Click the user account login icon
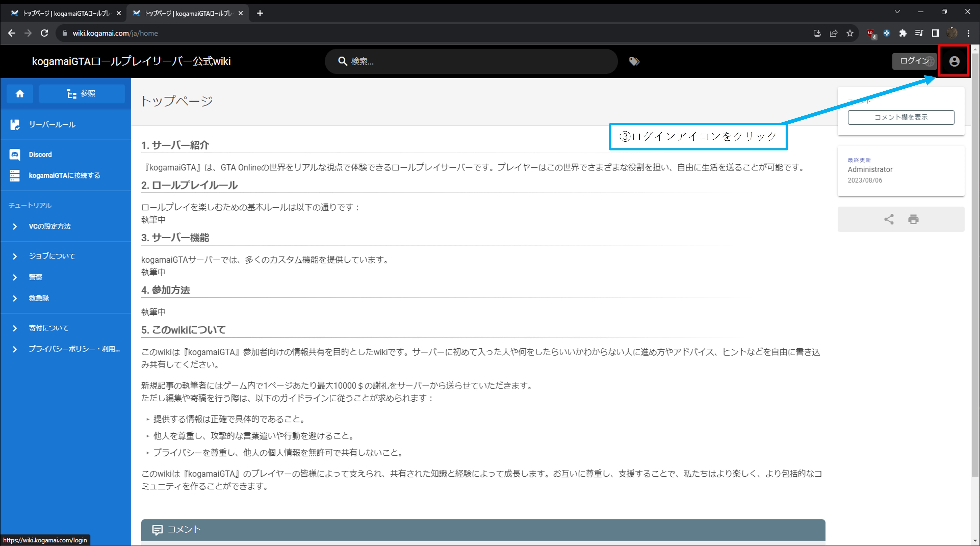 coord(954,61)
